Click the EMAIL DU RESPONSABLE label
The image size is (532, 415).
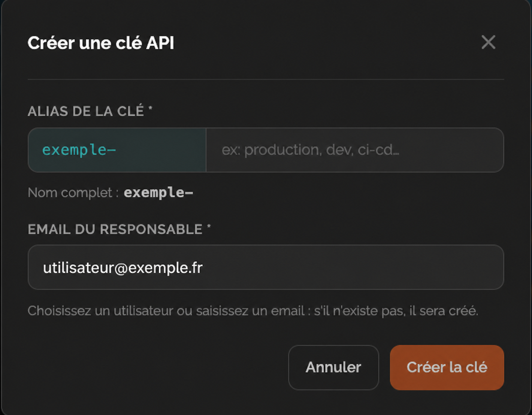[x=115, y=229]
